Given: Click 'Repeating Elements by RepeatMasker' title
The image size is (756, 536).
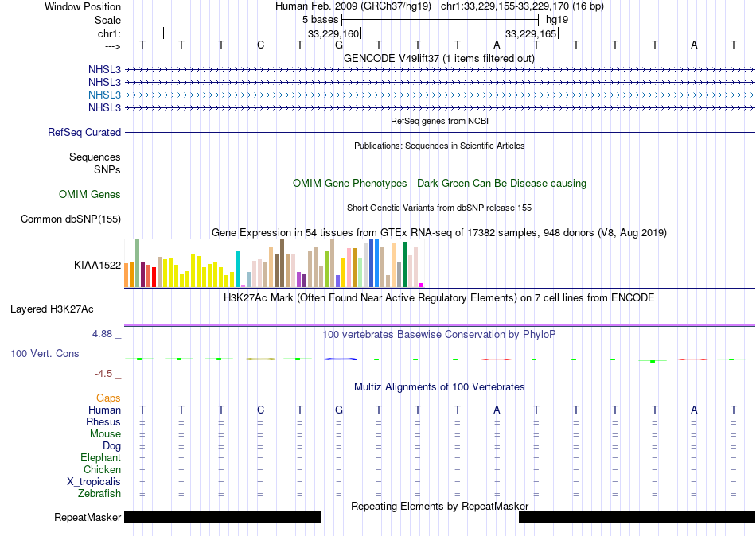Looking at the screenshot, I should point(439,506).
